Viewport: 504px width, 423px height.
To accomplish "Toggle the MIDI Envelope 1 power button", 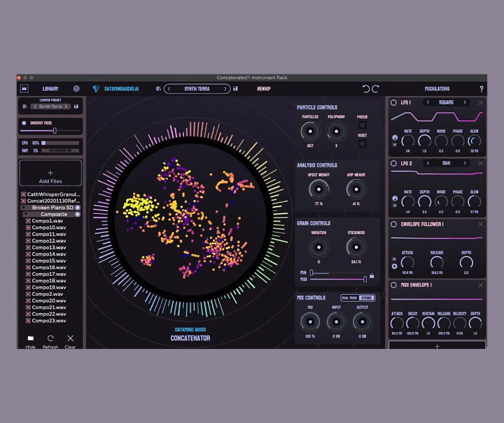I will click(x=394, y=285).
